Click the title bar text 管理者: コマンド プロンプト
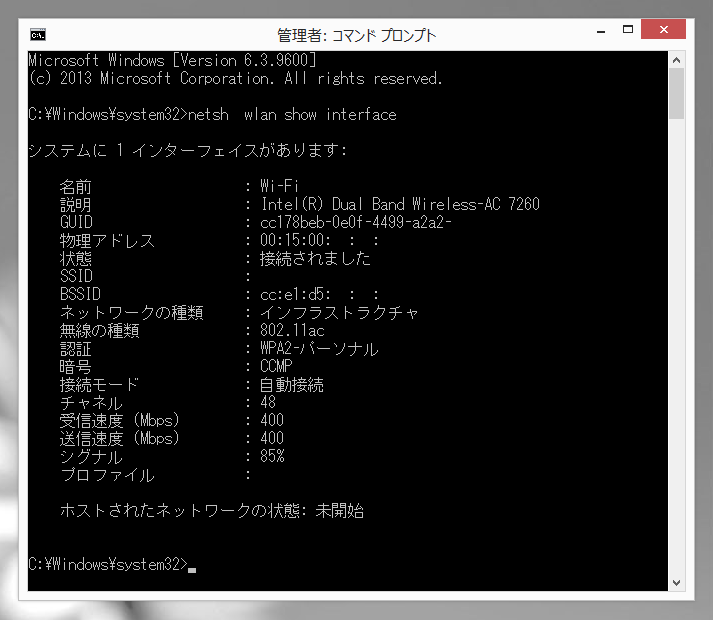This screenshot has width=713, height=620. coord(356,35)
